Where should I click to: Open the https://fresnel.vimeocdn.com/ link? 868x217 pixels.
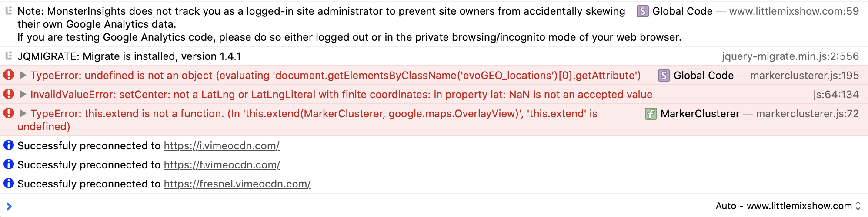(x=237, y=184)
